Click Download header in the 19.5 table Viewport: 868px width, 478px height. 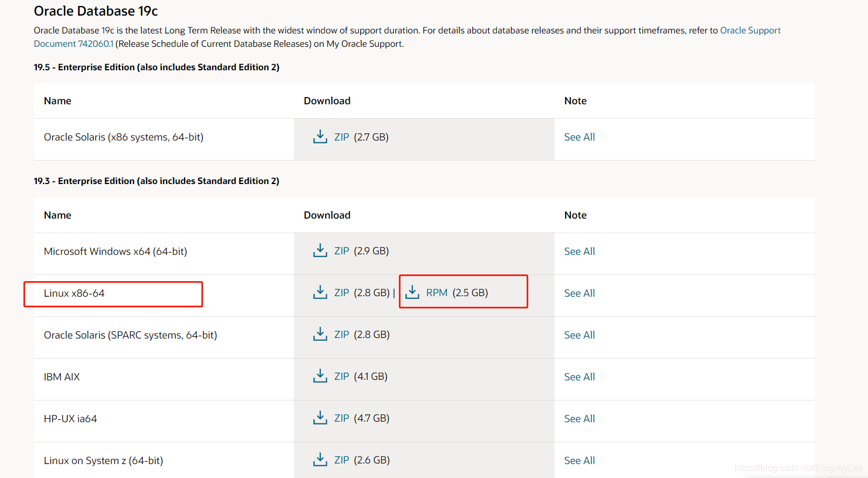coord(327,101)
